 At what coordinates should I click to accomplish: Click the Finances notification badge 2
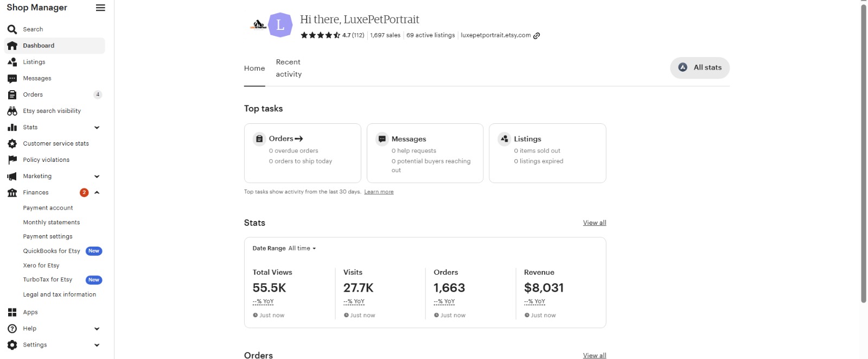(x=84, y=192)
